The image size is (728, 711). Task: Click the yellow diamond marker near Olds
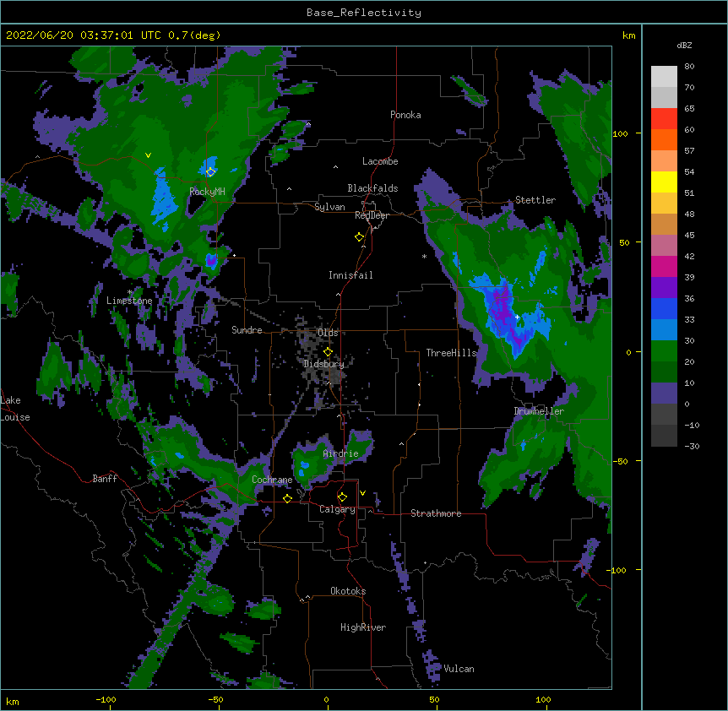click(328, 351)
